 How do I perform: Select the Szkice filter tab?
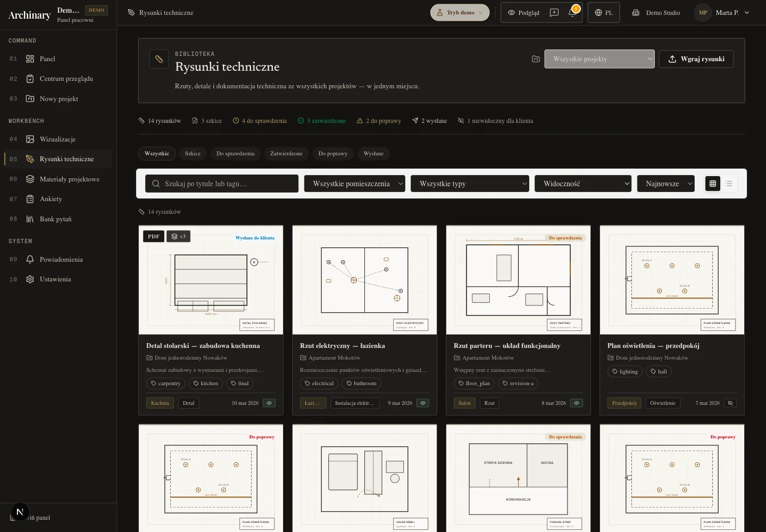[x=193, y=154]
